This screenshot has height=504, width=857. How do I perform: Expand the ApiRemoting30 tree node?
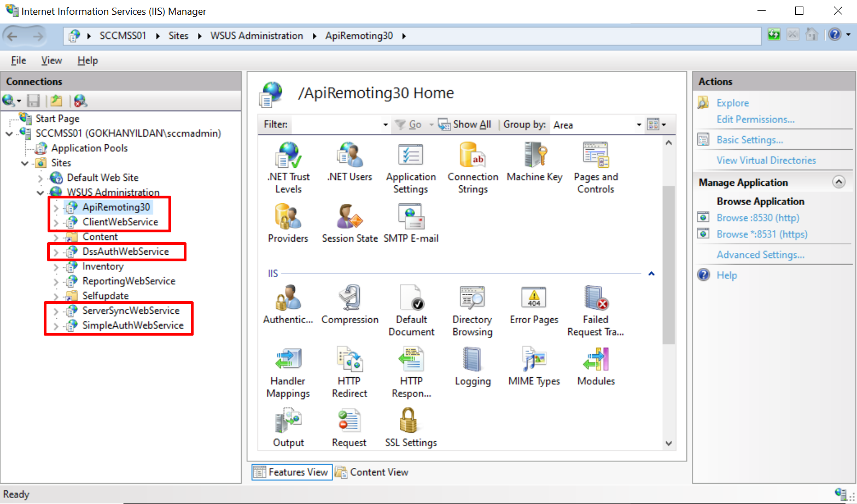pos(56,208)
